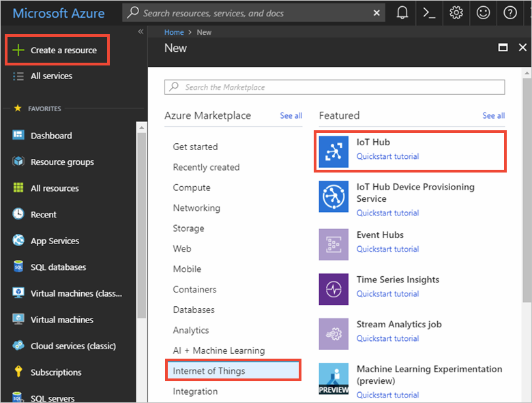
Task: Click the Search the Marketplace field
Action: pyautogui.click(x=334, y=87)
